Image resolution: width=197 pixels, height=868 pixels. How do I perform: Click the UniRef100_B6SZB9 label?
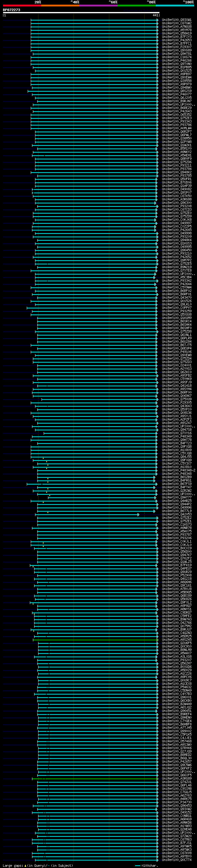[x=177, y=477]
